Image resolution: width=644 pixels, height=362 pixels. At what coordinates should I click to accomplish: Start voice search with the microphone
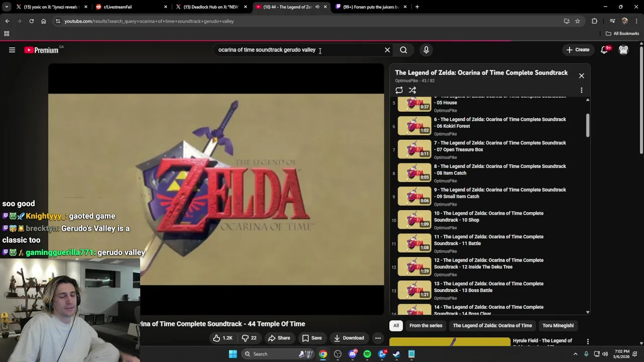pyautogui.click(x=426, y=50)
